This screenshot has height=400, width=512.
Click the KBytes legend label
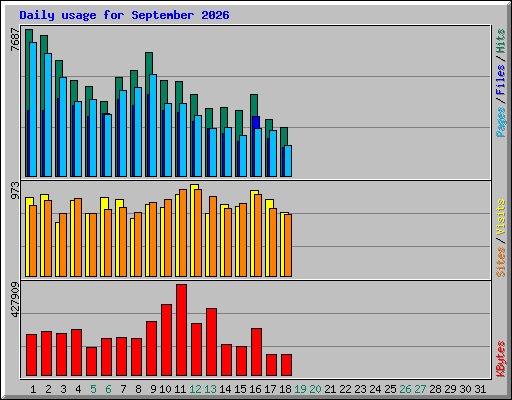point(501,359)
